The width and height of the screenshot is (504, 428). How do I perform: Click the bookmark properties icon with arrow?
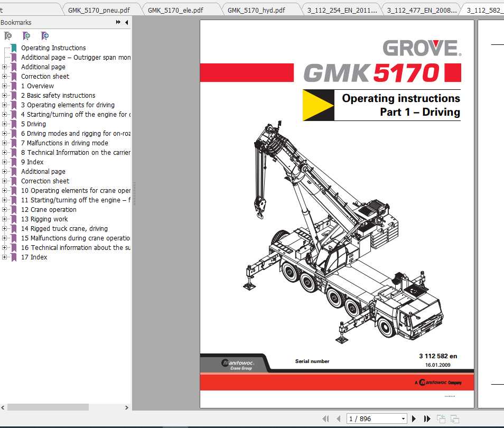45,36
